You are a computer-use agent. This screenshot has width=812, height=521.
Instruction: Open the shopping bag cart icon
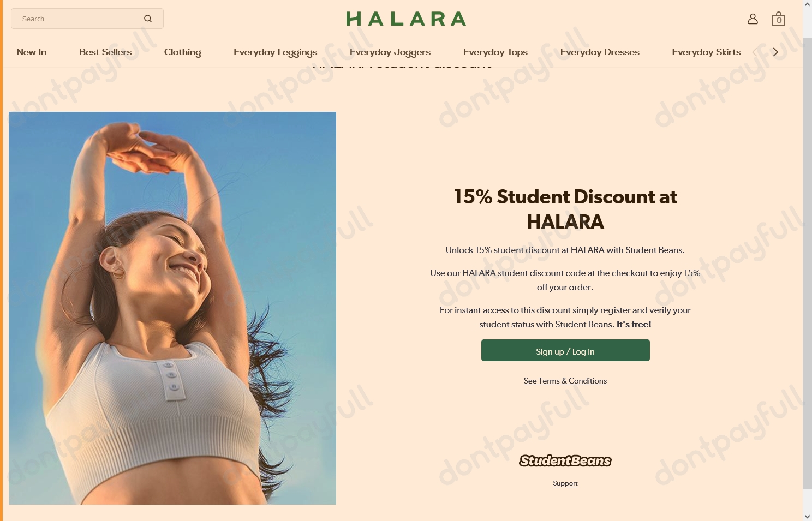[779, 19]
